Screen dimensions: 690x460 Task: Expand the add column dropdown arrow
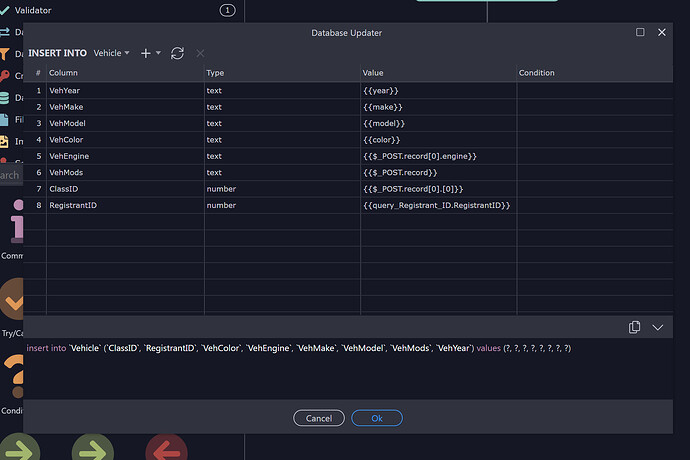(x=158, y=53)
